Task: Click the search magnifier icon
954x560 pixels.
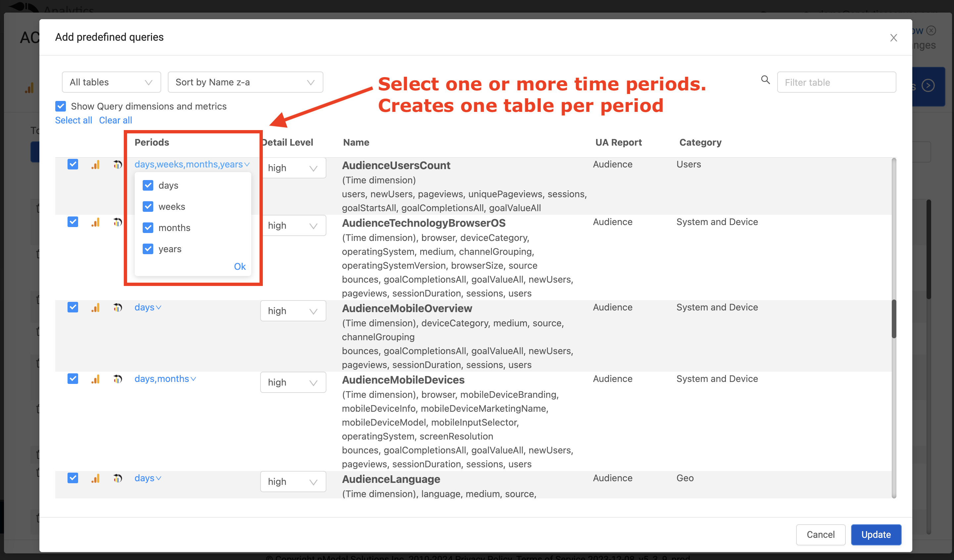Action: [x=765, y=80]
